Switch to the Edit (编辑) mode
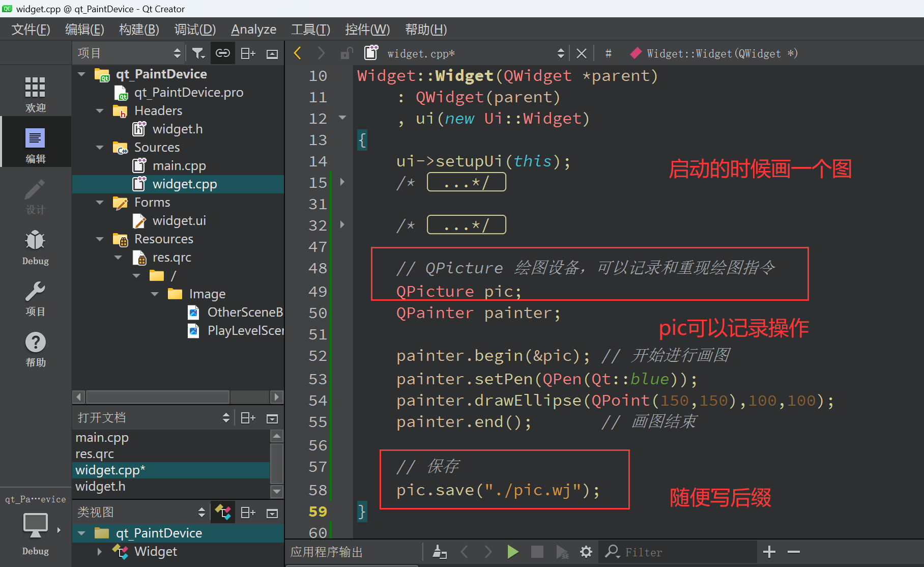This screenshot has height=567, width=924. coord(35,145)
